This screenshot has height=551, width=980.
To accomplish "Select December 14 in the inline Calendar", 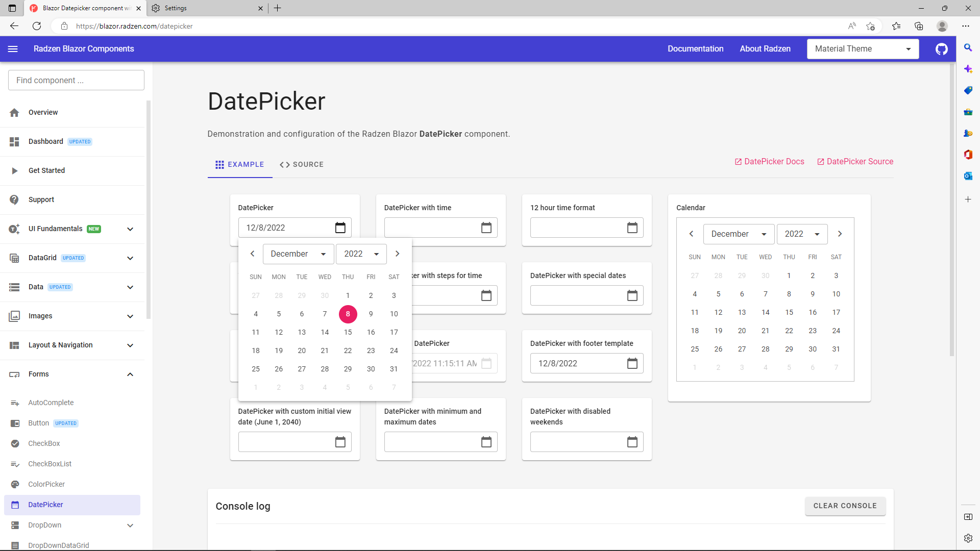I will coord(765,312).
